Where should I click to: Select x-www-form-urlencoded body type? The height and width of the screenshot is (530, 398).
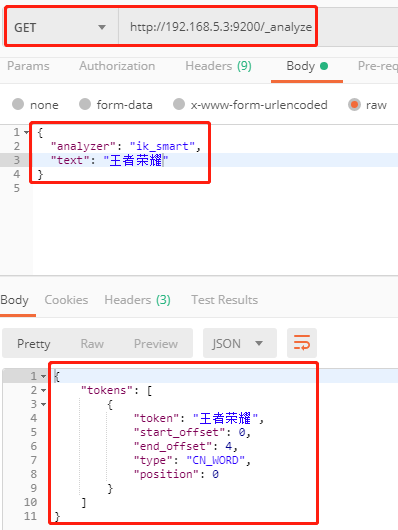(250, 105)
